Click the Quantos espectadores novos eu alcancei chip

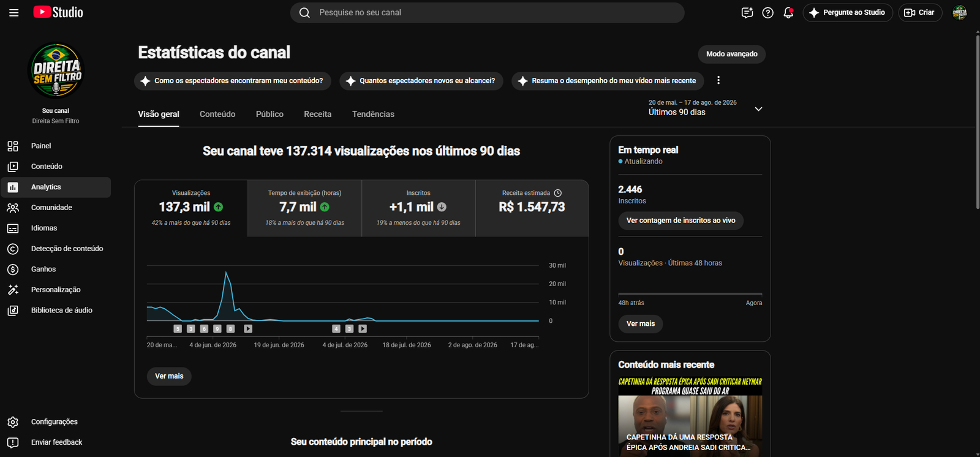click(x=421, y=81)
